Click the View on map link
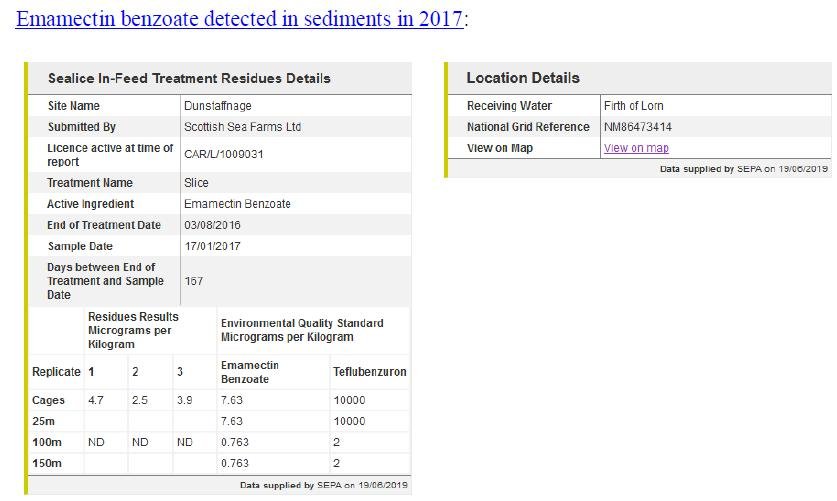 (x=636, y=148)
